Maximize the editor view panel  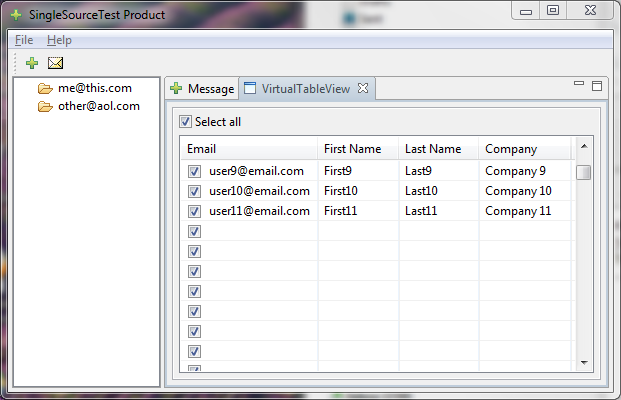(597, 86)
